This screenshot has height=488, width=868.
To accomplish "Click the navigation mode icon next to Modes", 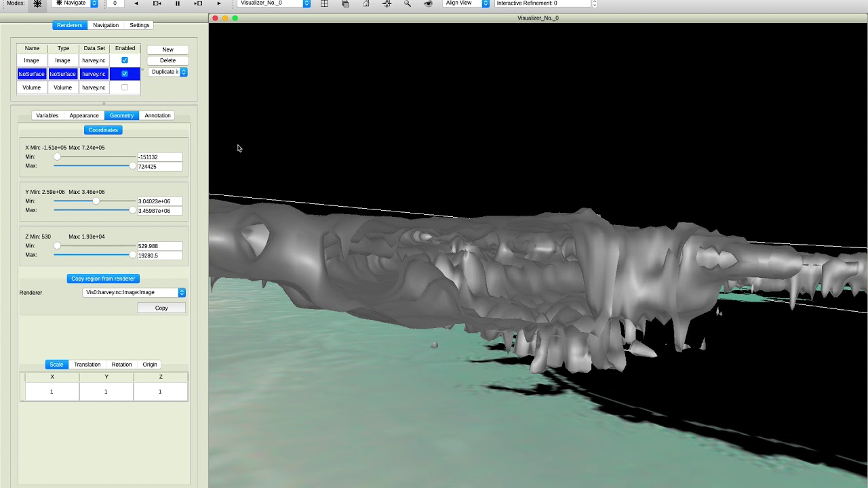I will click(x=37, y=3).
